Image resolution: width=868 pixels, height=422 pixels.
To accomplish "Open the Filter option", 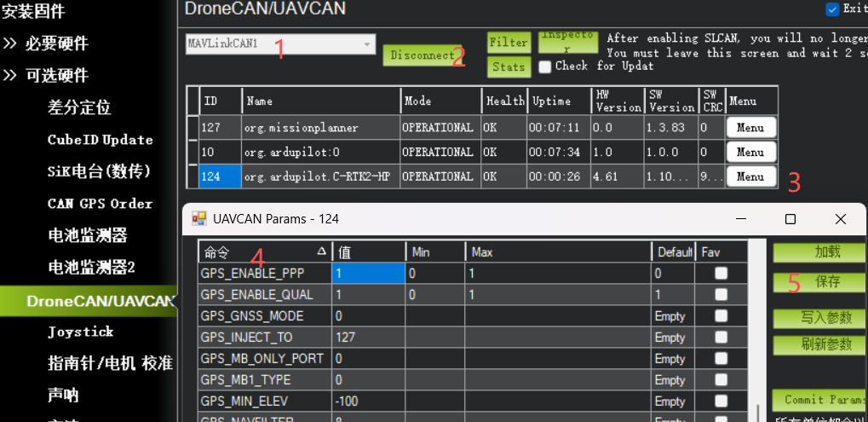I will pos(509,42).
